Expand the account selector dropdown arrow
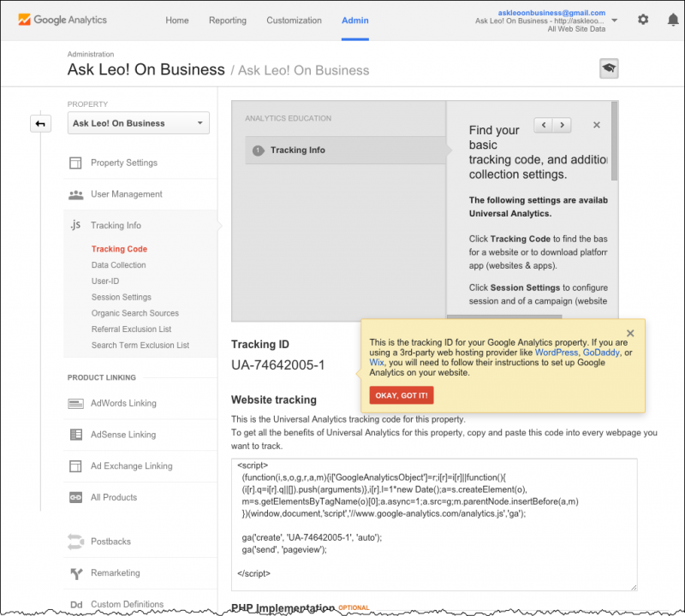The height and width of the screenshot is (616, 685). coord(614,21)
